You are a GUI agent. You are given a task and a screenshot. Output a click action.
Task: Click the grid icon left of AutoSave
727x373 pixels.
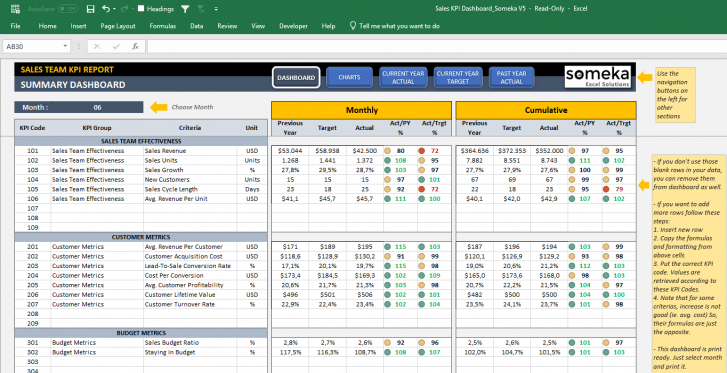[x=15, y=9]
